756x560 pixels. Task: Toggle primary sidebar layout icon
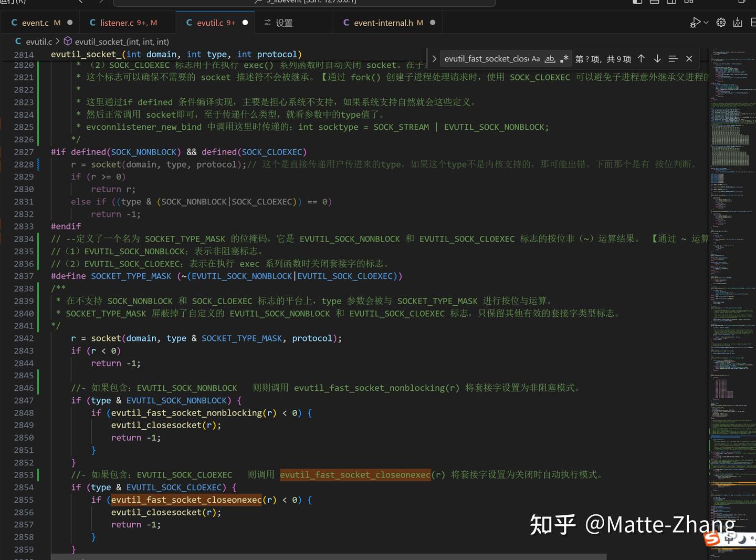[637, 2]
